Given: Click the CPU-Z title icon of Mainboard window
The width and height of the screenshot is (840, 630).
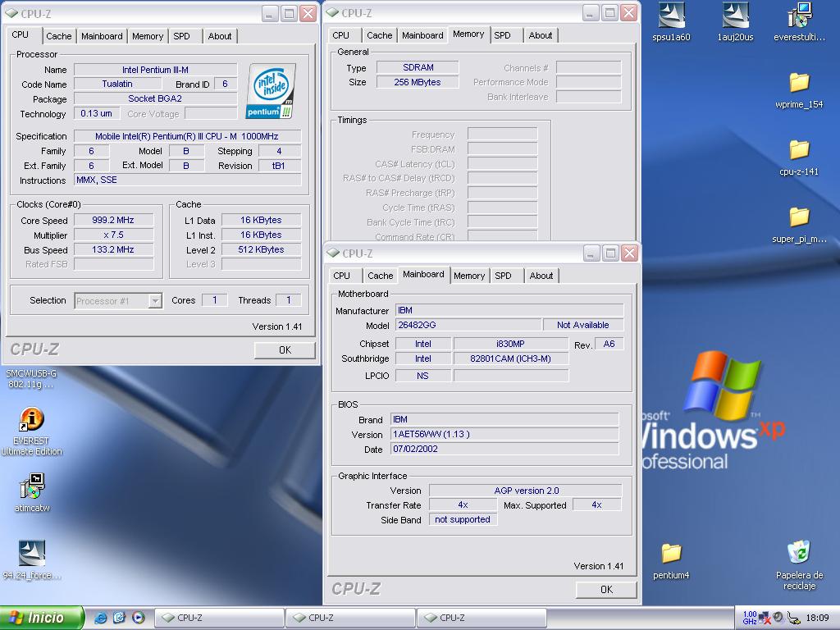Looking at the screenshot, I should (333, 253).
